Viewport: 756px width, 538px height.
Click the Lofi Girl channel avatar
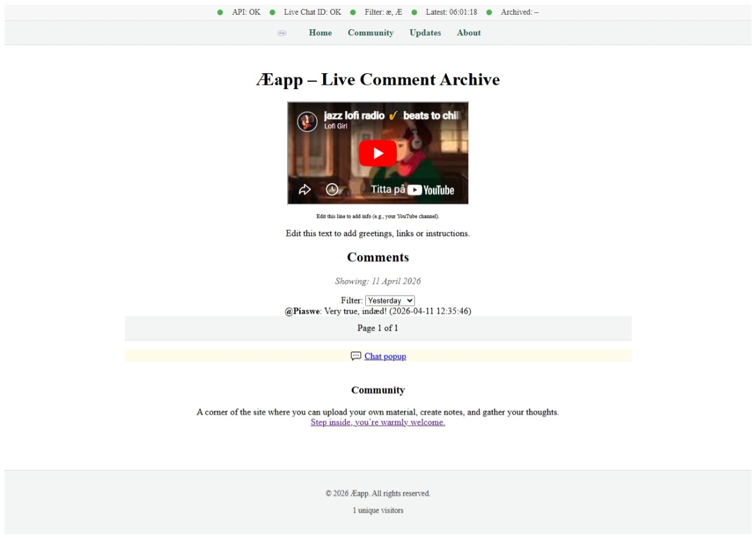click(x=307, y=121)
